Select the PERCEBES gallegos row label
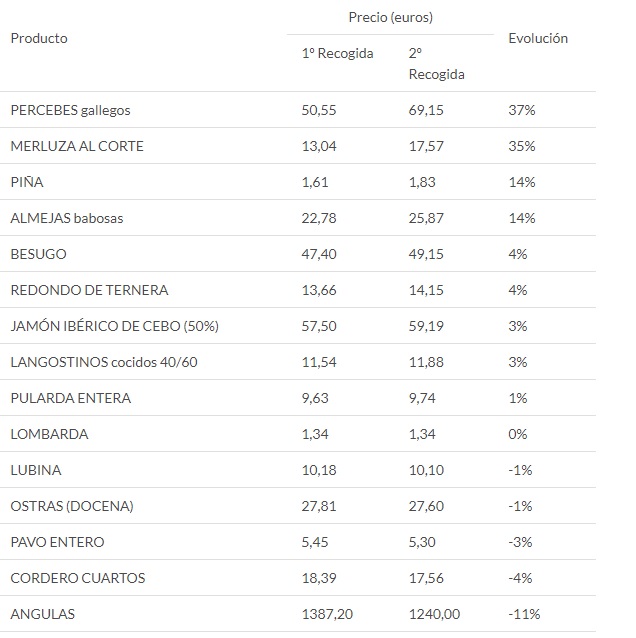 tap(70, 110)
